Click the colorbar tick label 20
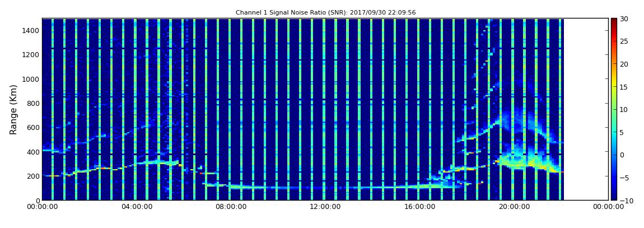 (624, 64)
